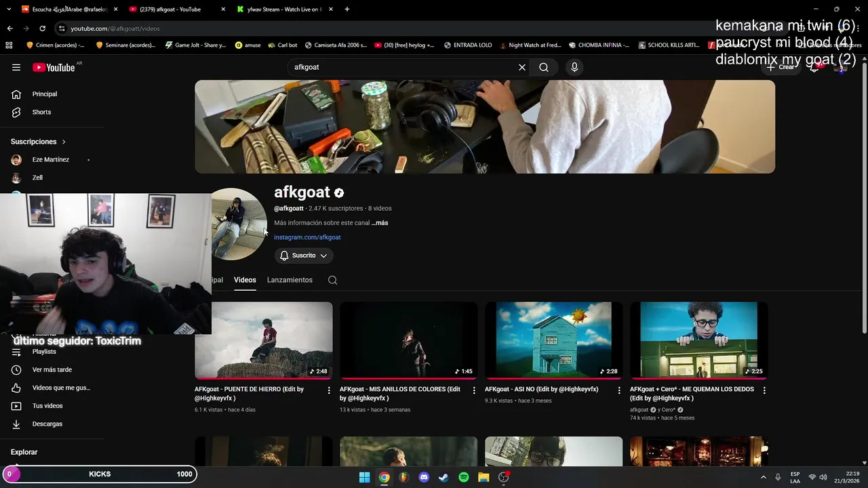Run search with the magnifier button

544,67
